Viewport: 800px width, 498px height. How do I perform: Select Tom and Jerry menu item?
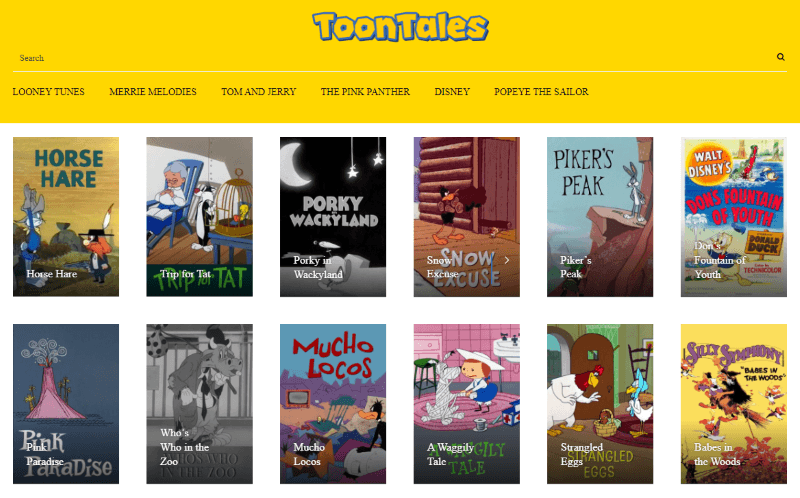259,92
